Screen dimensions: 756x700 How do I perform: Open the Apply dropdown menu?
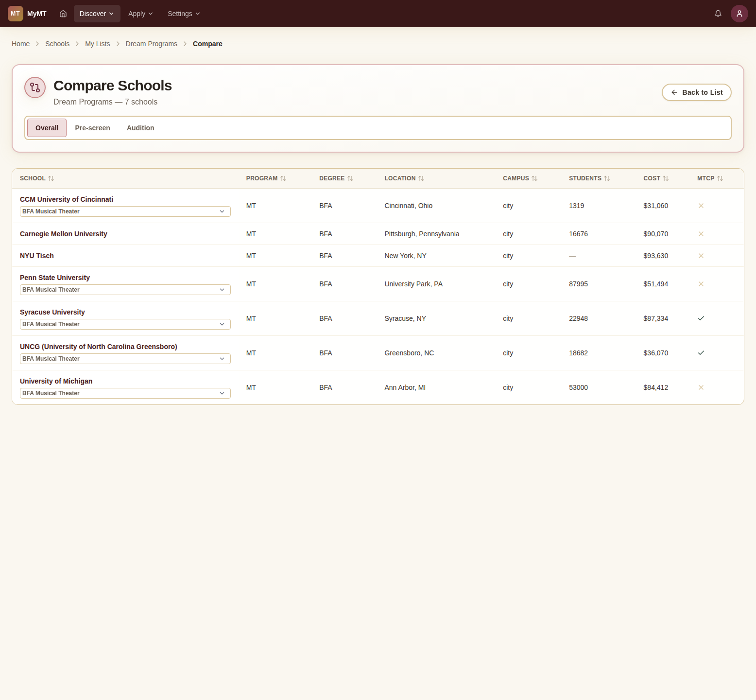pos(140,14)
